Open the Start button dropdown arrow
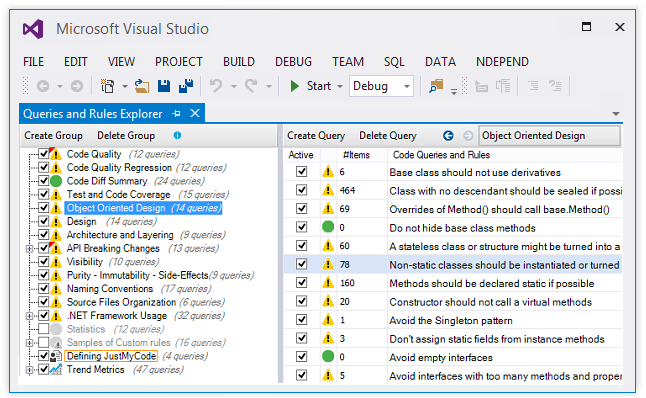 pos(340,87)
